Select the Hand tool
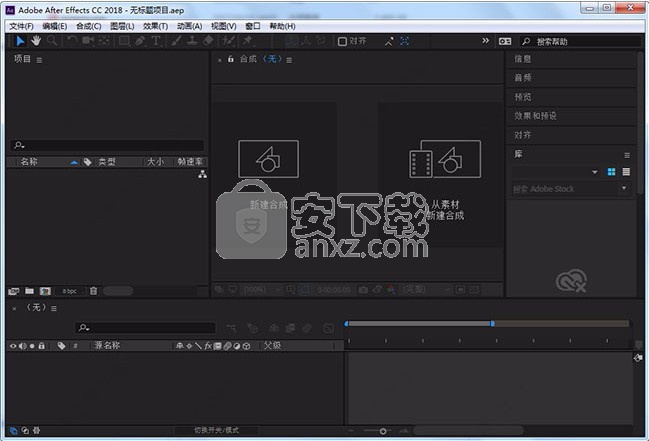 click(x=36, y=41)
